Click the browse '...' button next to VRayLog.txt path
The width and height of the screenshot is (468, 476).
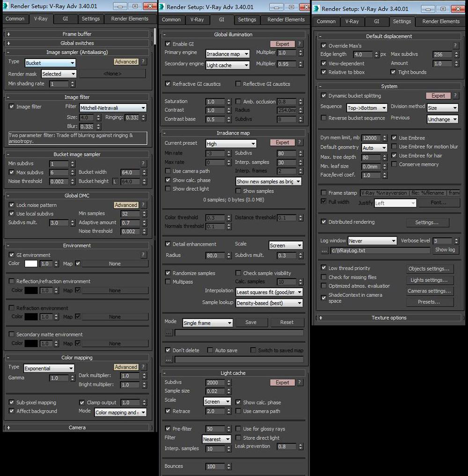coord(324,251)
